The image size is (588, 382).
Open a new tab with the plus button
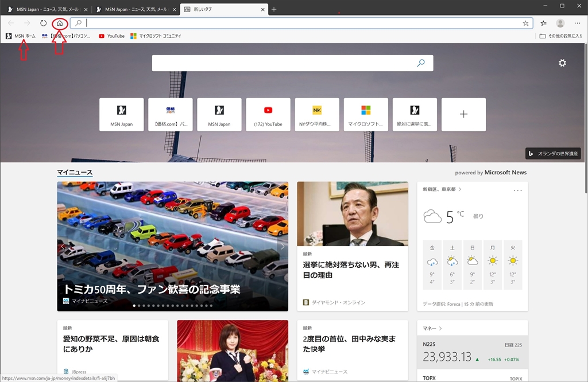pos(274,9)
